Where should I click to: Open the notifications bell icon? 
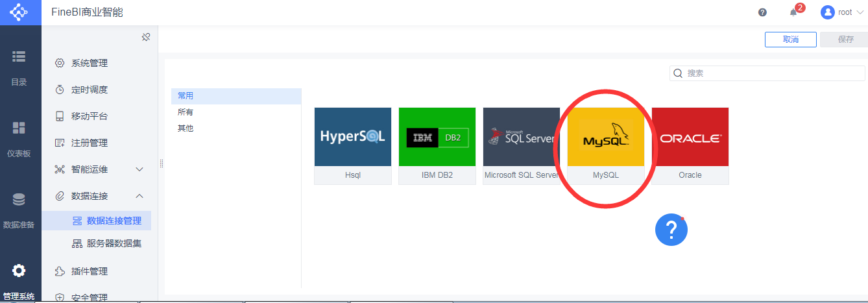point(793,12)
